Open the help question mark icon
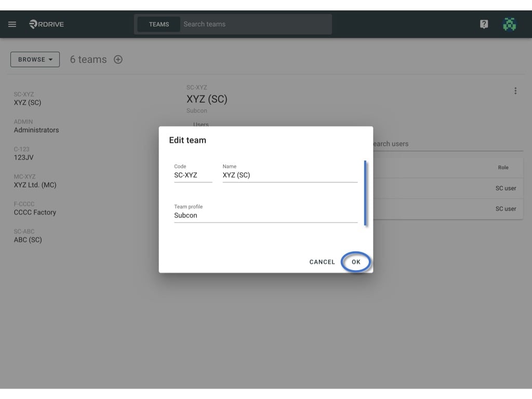532x399 pixels. [x=484, y=24]
